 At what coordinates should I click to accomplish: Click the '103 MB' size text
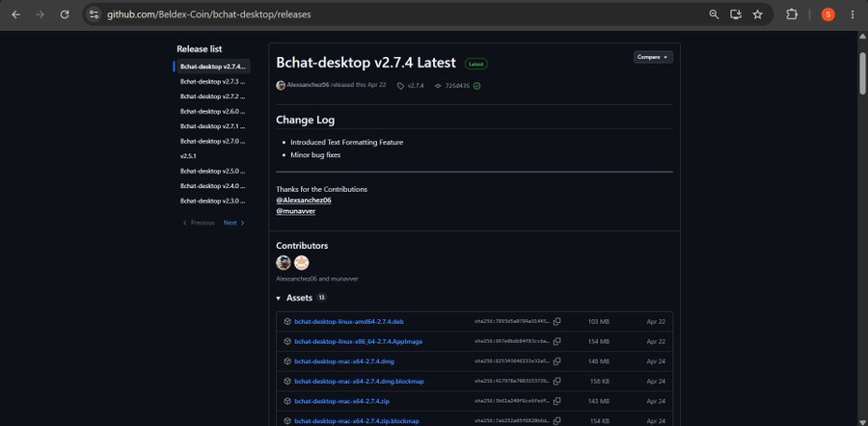pos(598,322)
